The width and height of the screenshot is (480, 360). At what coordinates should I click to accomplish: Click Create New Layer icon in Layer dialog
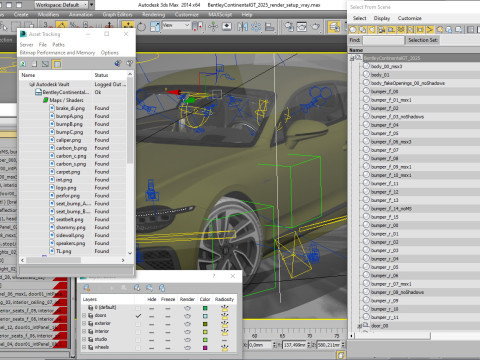pos(87,287)
